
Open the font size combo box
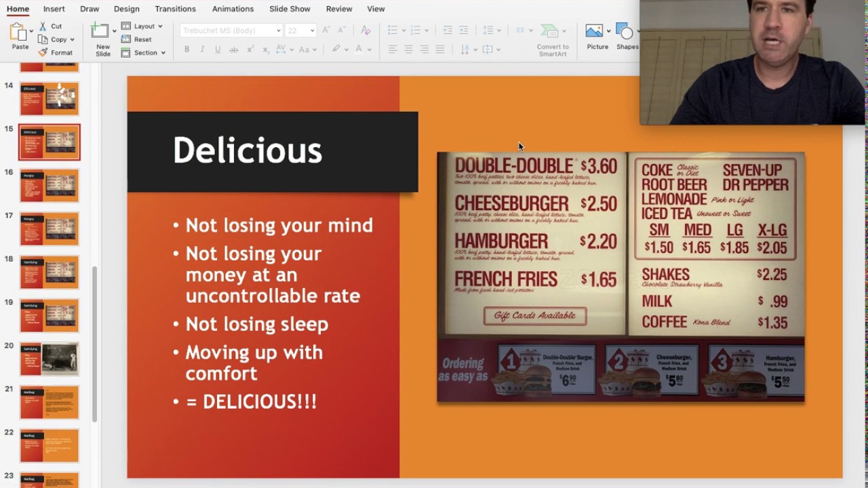pyautogui.click(x=300, y=30)
